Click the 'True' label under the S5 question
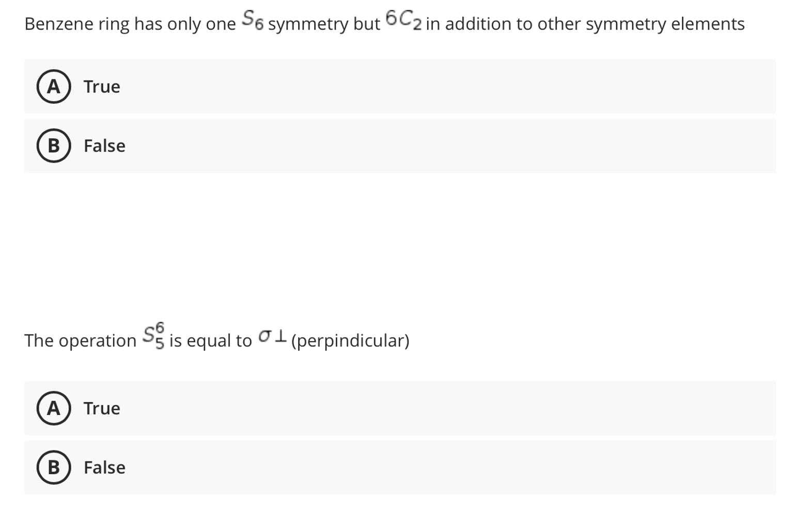812x514 pixels. coord(100,408)
